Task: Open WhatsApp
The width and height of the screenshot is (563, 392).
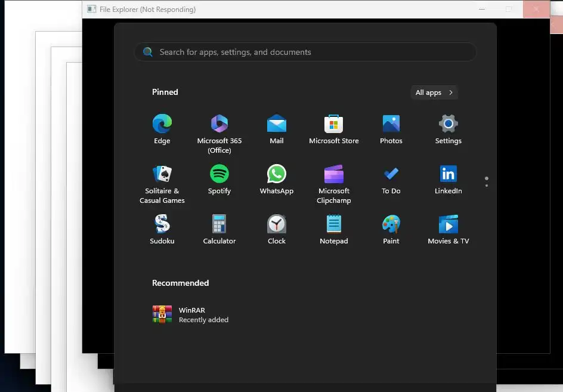Action: point(277,180)
